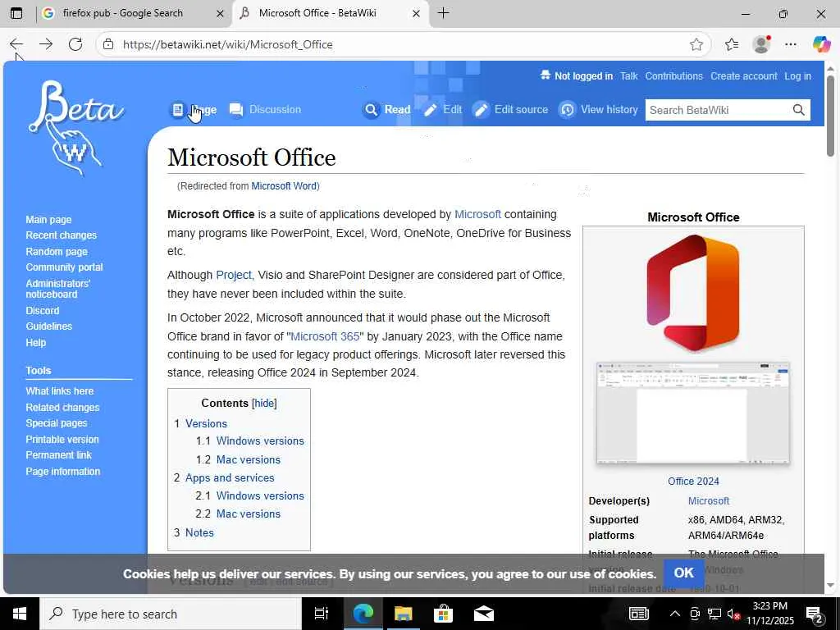Screen dimensions: 840x630
Task: Open the Project link in article text
Action: pos(235,275)
